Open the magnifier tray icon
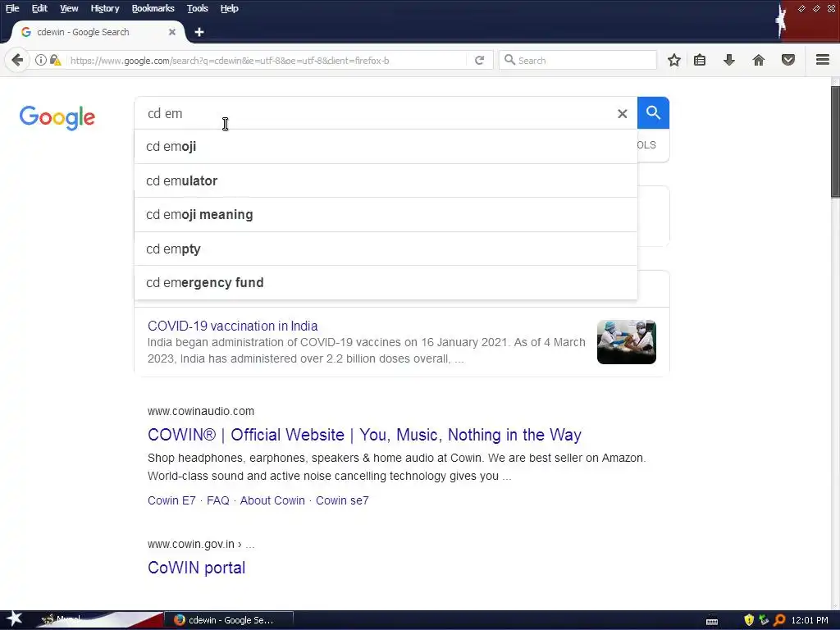Screen dimensions: 840x630 779,620
